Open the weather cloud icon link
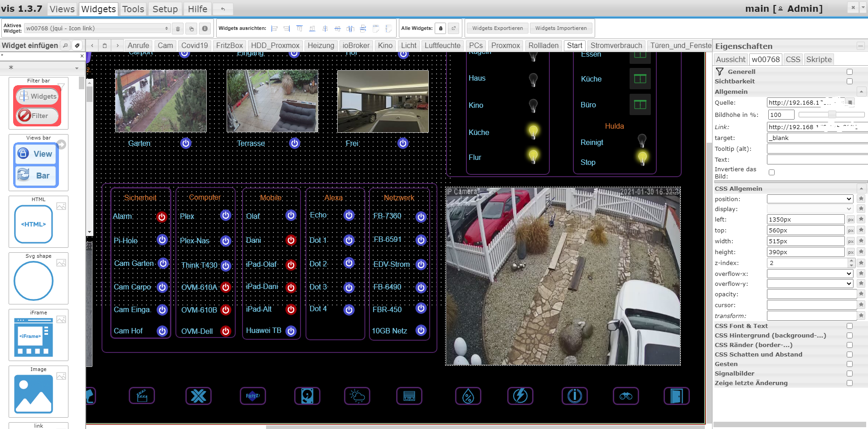The height and width of the screenshot is (429, 868). (x=357, y=396)
